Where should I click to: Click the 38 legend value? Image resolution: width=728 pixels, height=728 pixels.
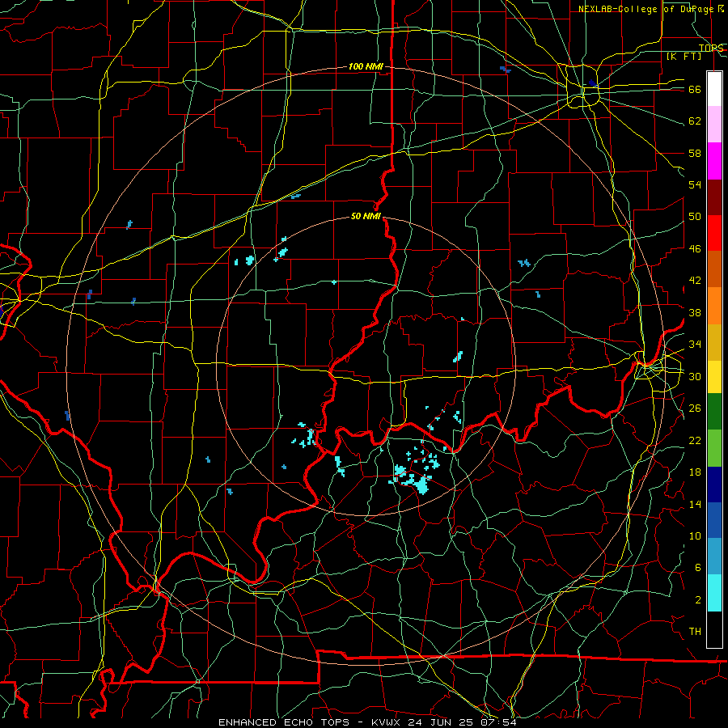[x=695, y=312]
